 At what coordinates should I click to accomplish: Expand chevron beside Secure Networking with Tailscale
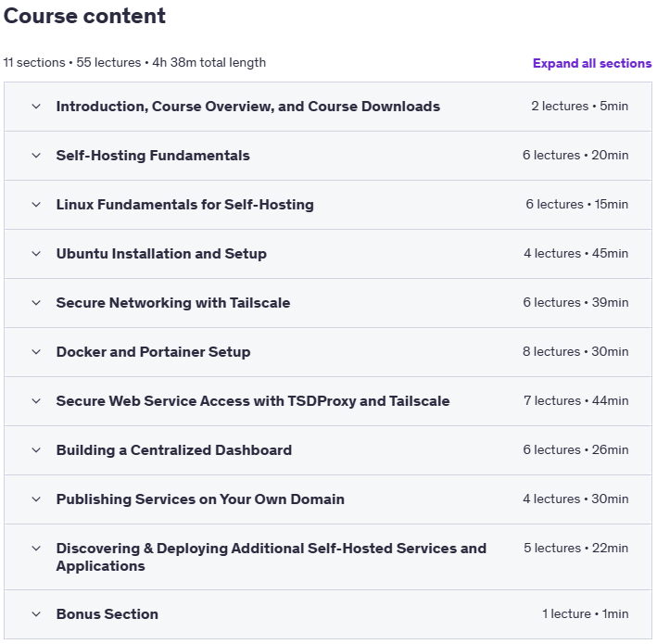36,302
